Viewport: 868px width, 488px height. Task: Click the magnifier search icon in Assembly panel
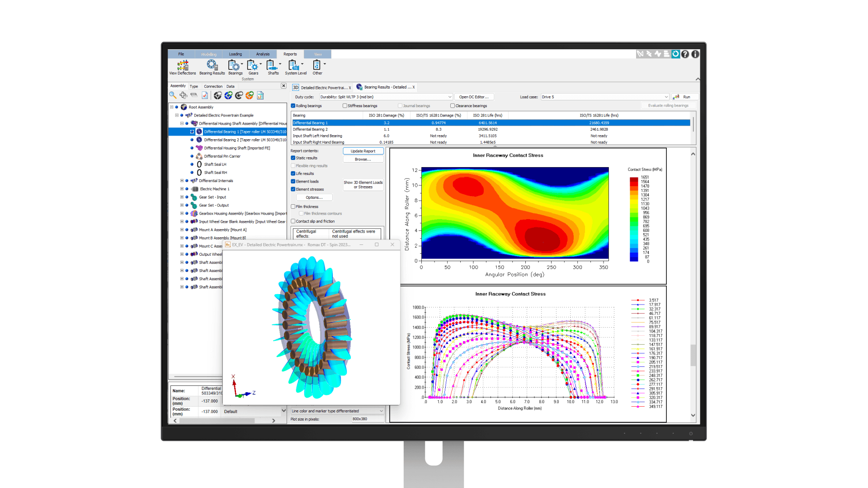click(173, 95)
